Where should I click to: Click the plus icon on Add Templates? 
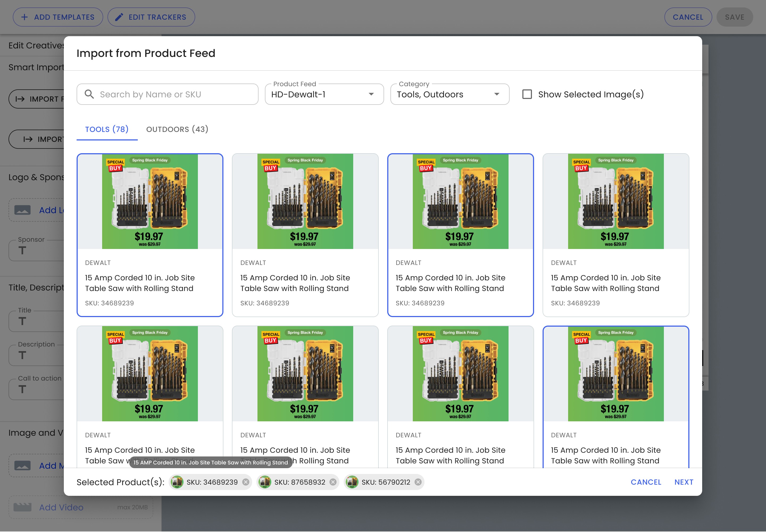pyautogui.click(x=24, y=17)
